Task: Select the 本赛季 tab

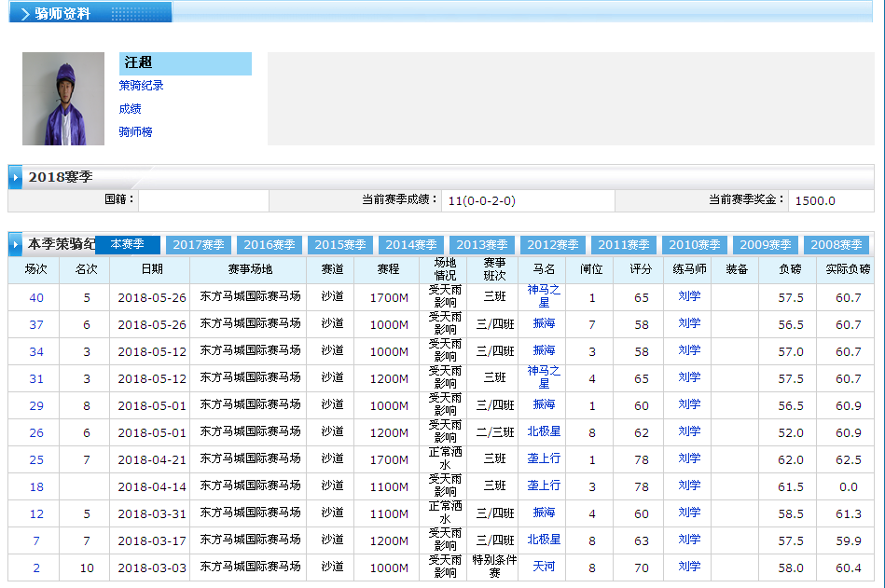Action: 128,244
